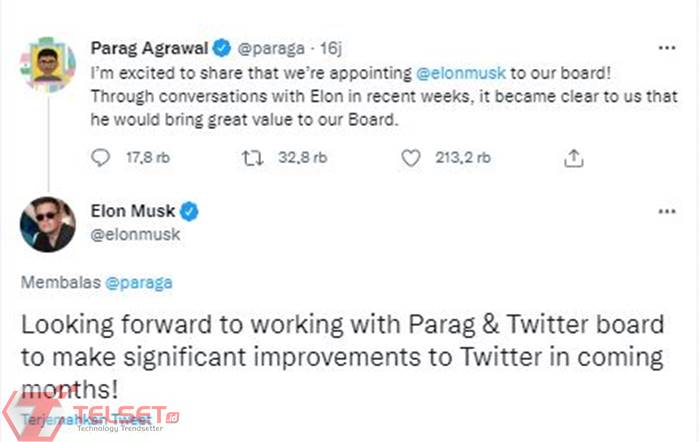Retweet Parag Agrawal's tweet
Image resolution: width=700 pixels, height=442 pixels.
pyautogui.click(x=252, y=157)
